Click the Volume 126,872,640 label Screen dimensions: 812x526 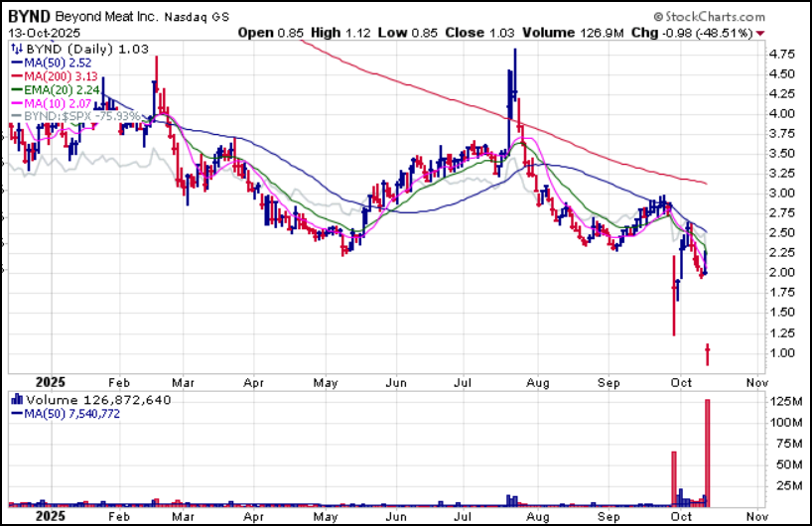(98, 400)
